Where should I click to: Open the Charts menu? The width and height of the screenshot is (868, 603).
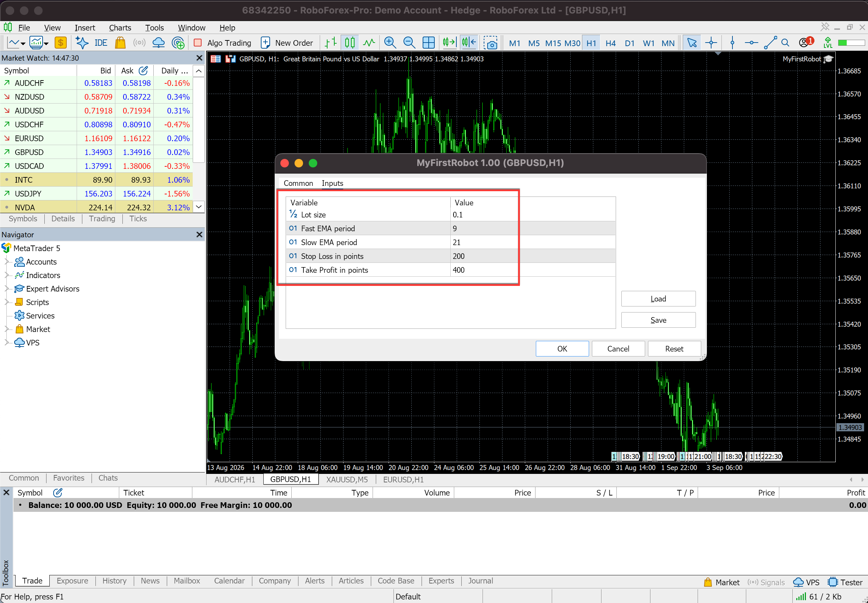point(120,28)
